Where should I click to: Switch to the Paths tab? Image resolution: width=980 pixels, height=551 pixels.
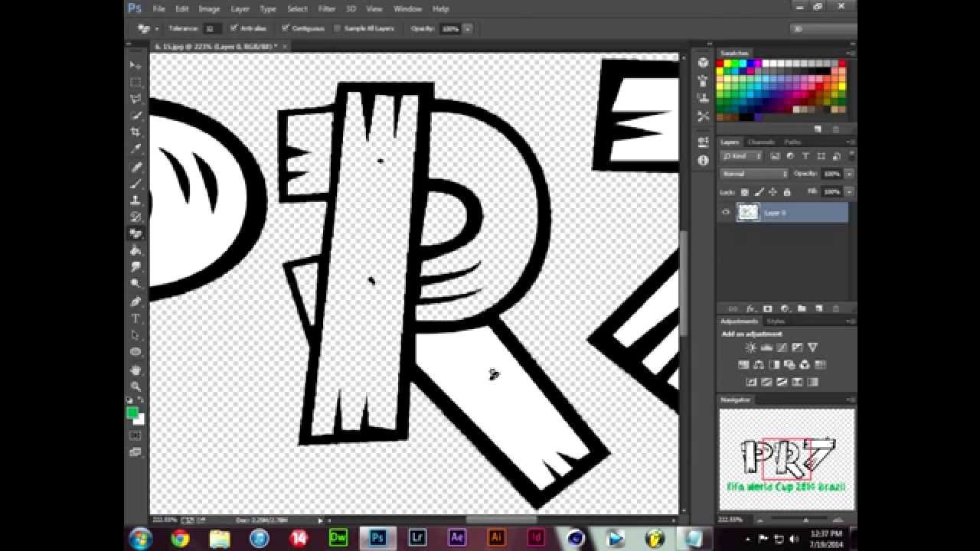tap(792, 142)
